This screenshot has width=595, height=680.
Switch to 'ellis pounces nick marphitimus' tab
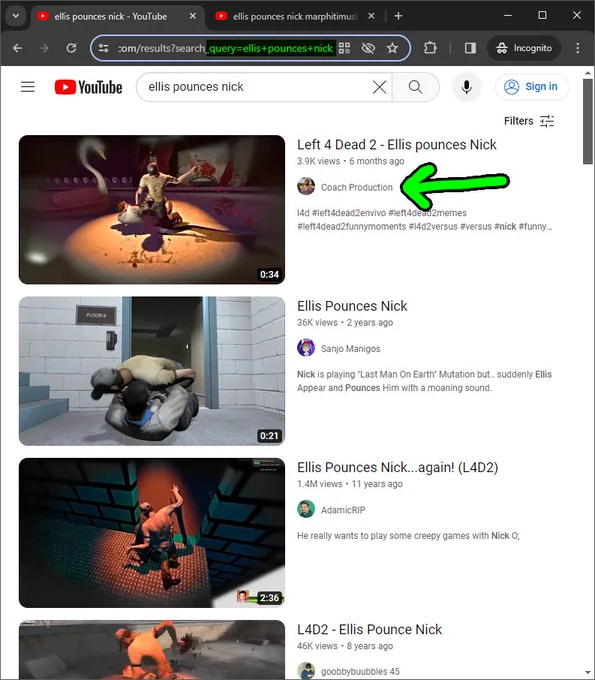[295, 16]
